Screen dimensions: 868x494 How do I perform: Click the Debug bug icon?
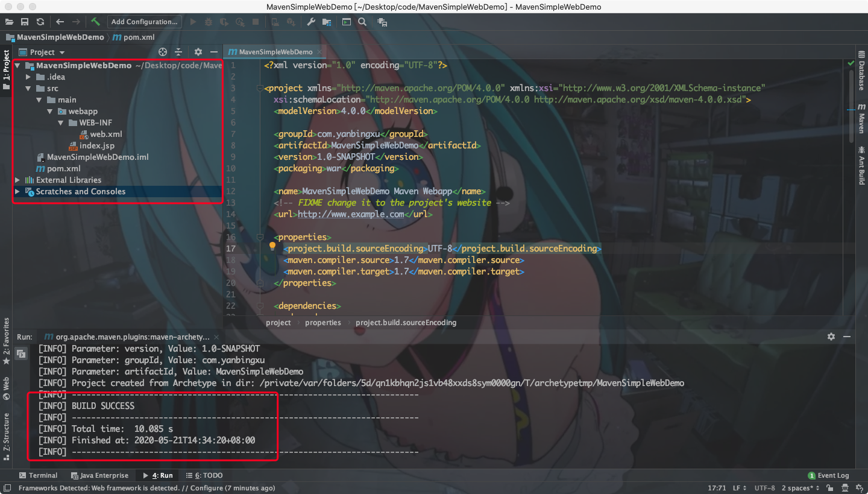click(209, 22)
